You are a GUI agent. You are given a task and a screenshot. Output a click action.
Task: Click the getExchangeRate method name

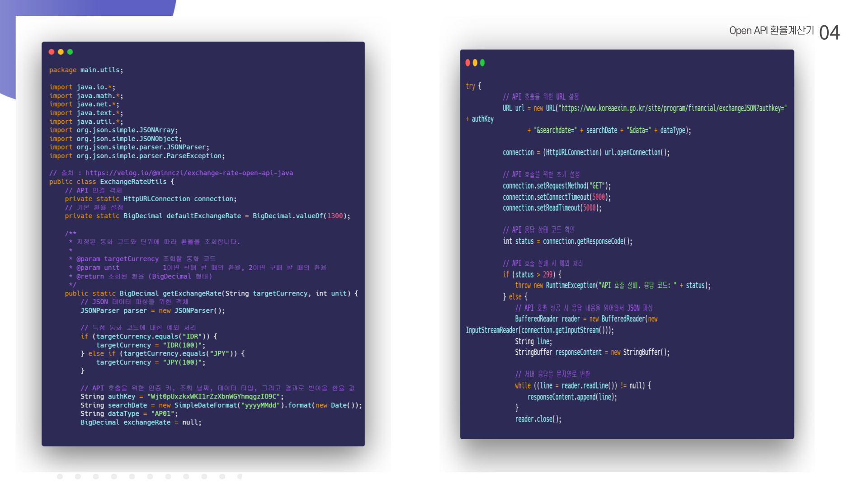[x=192, y=294]
